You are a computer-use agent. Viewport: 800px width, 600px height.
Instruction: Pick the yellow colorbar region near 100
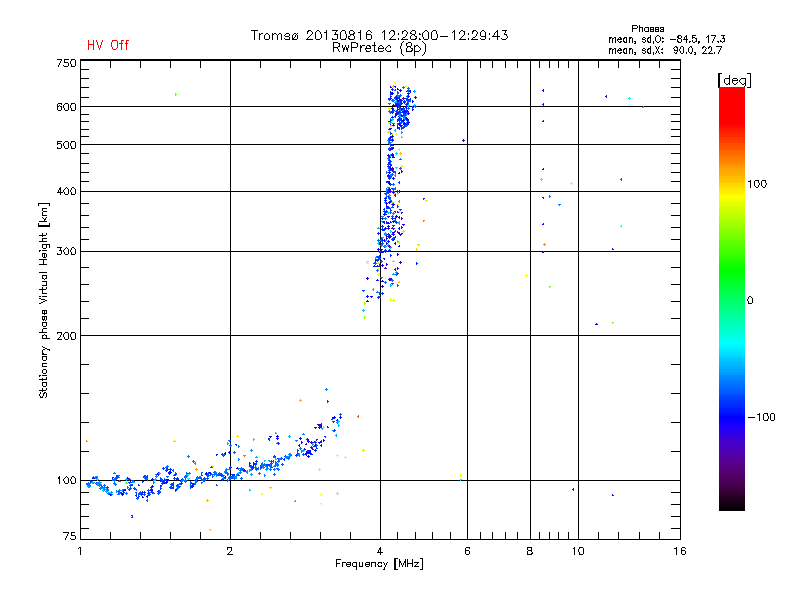(x=731, y=186)
